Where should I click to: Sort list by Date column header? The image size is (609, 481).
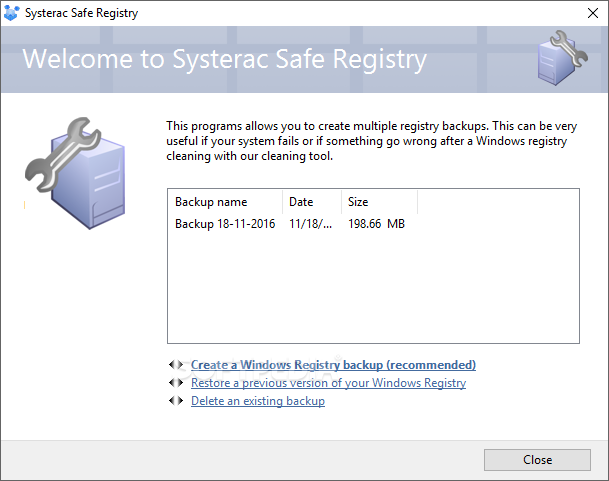[x=312, y=202]
